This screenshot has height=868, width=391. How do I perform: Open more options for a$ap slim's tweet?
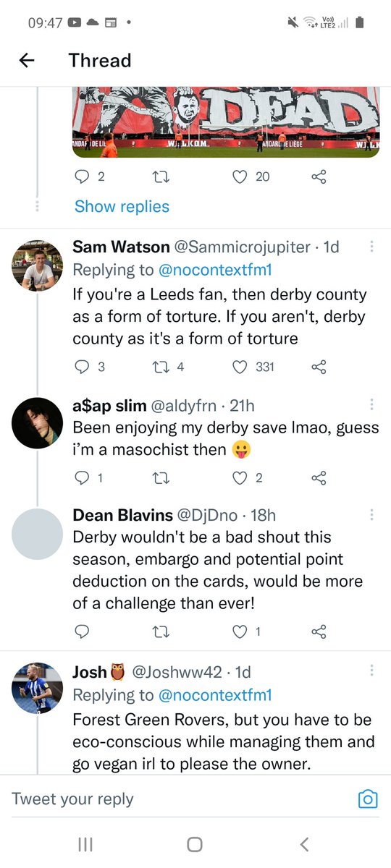pyautogui.click(x=371, y=404)
